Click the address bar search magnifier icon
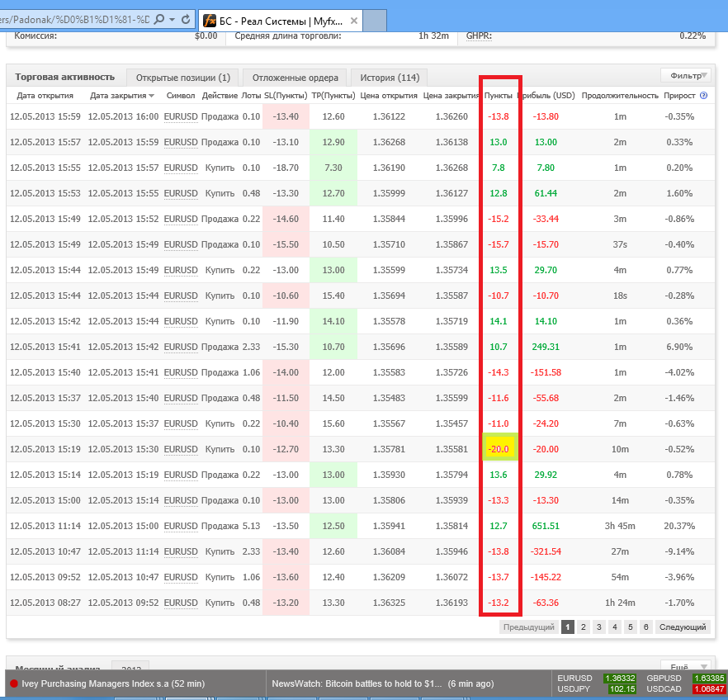The image size is (728, 700). (x=158, y=20)
